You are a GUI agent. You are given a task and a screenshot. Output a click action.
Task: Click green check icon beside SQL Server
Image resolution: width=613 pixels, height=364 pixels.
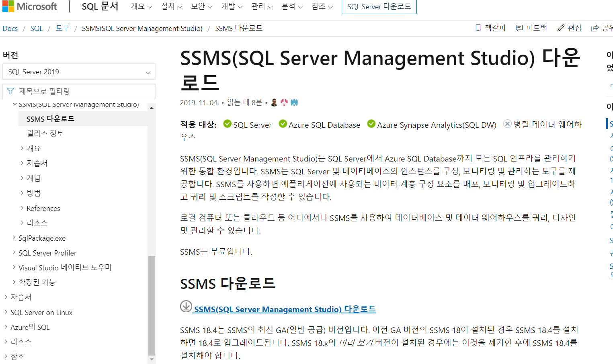pos(228,124)
